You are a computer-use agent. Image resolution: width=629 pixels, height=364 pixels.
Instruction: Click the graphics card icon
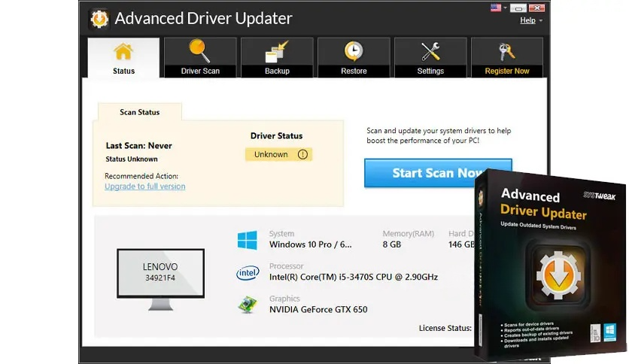[248, 305]
